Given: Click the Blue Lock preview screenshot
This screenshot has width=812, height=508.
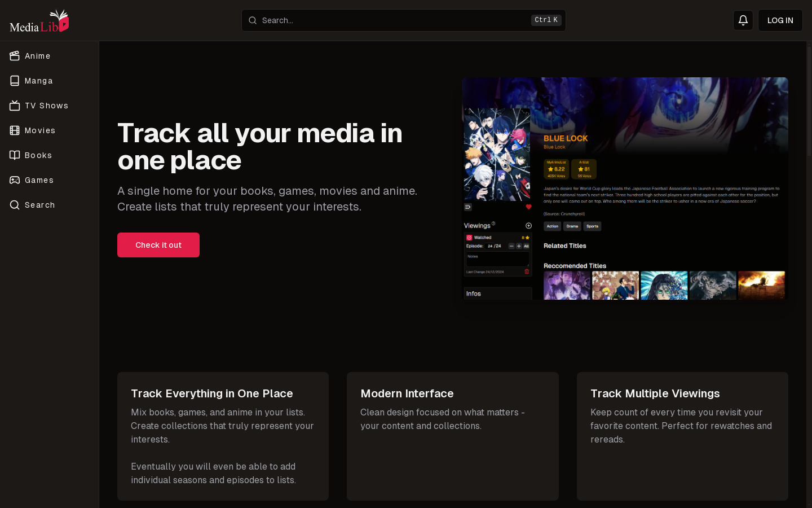Looking at the screenshot, I should pyautogui.click(x=625, y=189).
